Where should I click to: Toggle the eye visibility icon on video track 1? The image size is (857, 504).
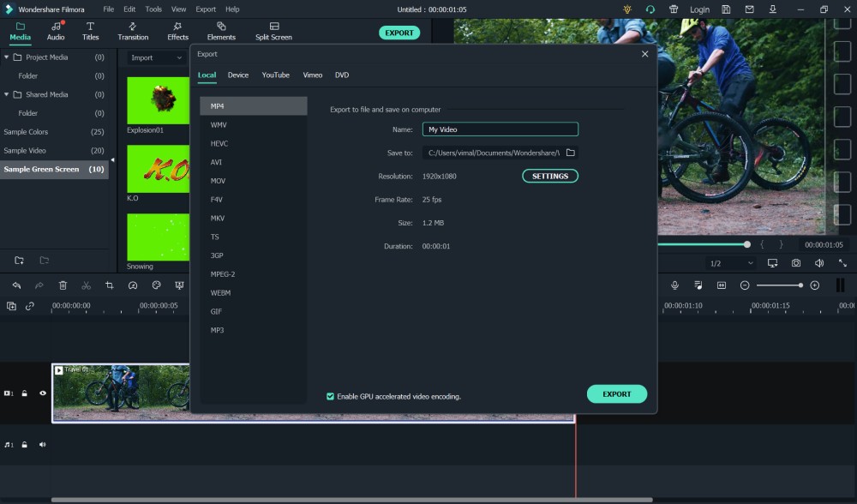[41, 393]
